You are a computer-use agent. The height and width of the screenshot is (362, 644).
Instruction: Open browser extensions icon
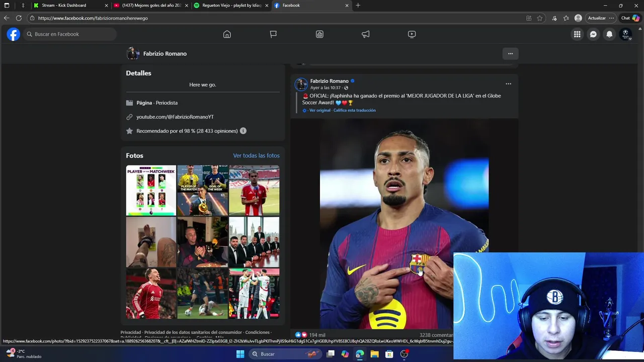click(554, 18)
